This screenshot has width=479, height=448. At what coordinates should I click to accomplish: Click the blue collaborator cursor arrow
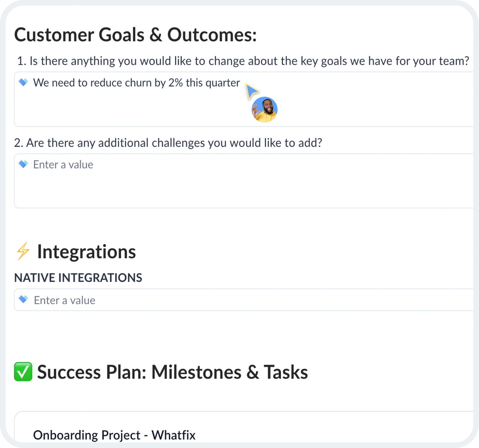[x=252, y=91]
